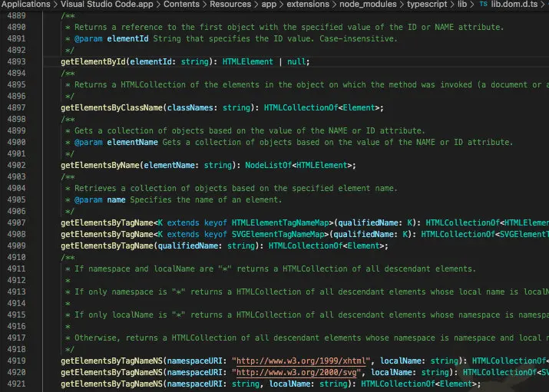The height and width of the screenshot is (392, 549).
Task: Click NodeListOf type on line 4902
Action: click(x=268, y=165)
